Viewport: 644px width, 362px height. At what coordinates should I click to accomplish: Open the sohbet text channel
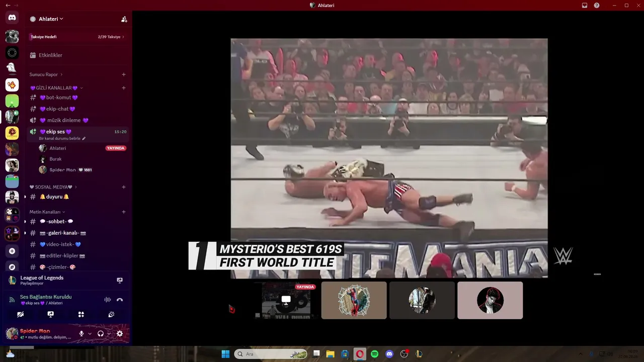click(x=78, y=221)
